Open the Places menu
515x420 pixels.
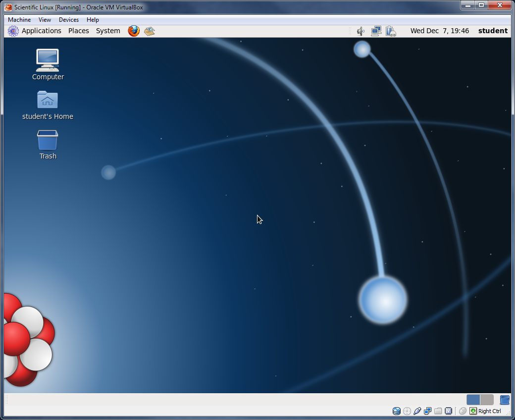pos(79,31)
